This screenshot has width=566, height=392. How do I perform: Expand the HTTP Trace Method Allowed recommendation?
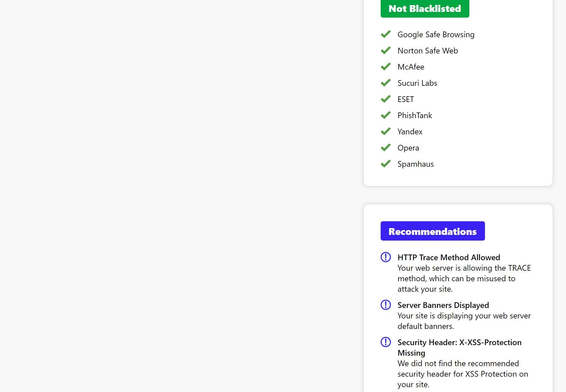click(449, 257)
